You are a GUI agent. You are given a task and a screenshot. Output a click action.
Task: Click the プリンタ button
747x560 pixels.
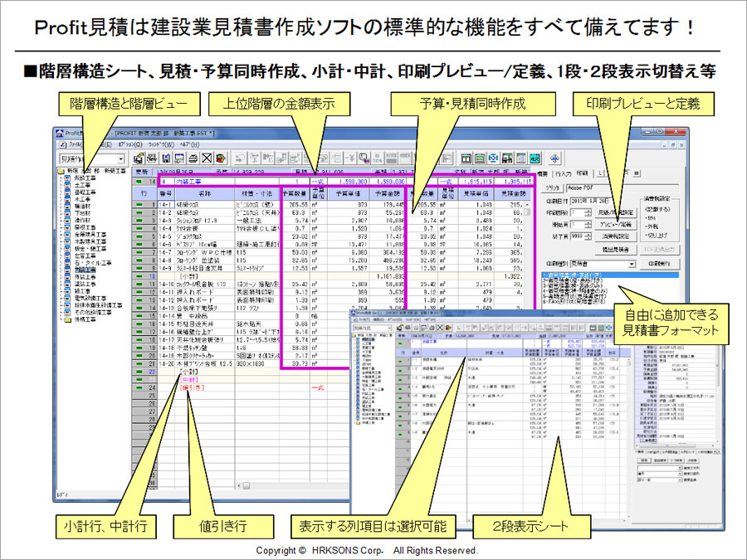coord(553,188)
